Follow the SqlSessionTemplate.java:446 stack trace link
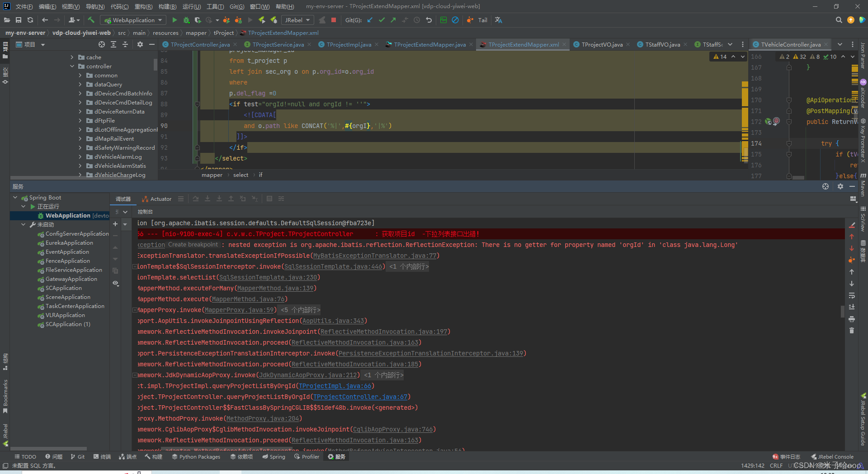Screen dimensions: 868x474 333,266
